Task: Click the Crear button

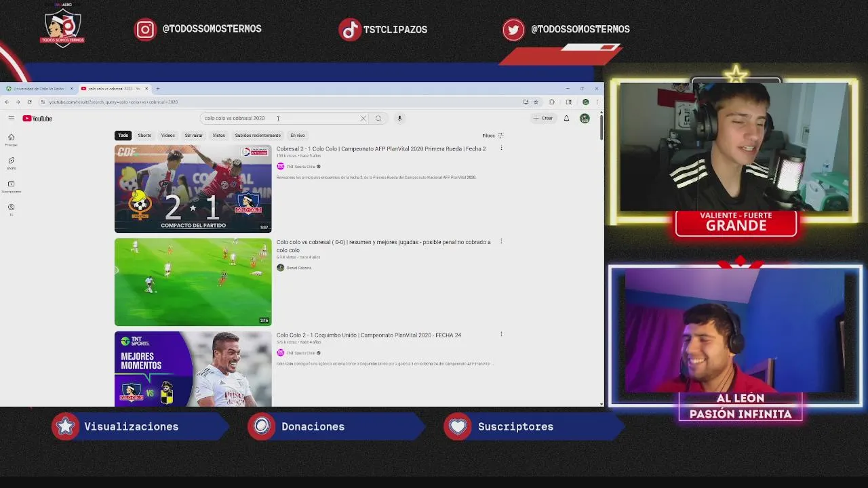Action: tap(542, 119)
